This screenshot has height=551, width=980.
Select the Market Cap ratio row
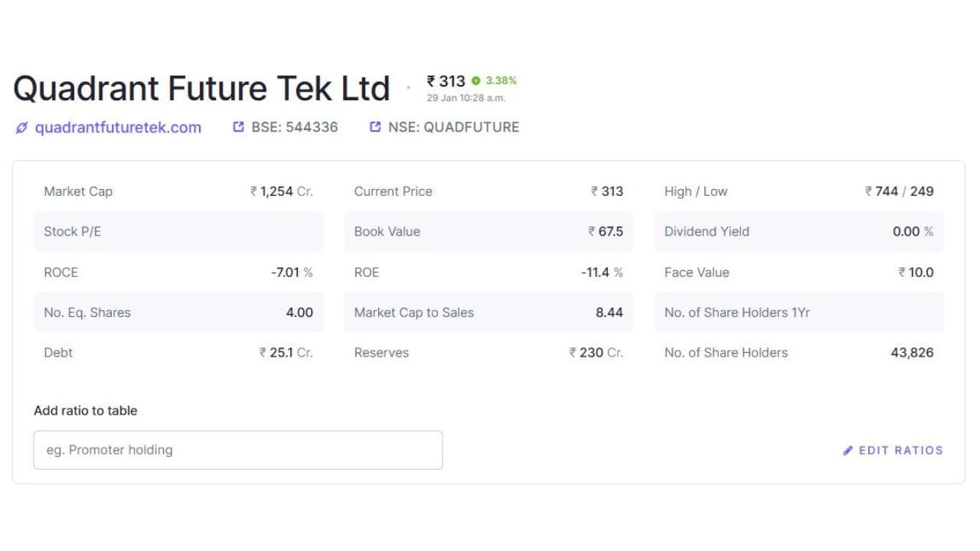click(178, 191)
